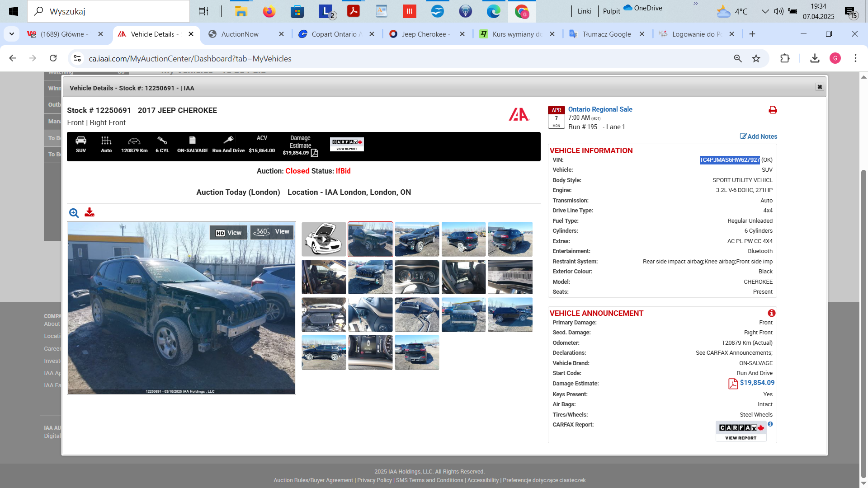This screenshot has height=488, width=868.
Task: Print the vehicle details page
Action: point(773,110)
